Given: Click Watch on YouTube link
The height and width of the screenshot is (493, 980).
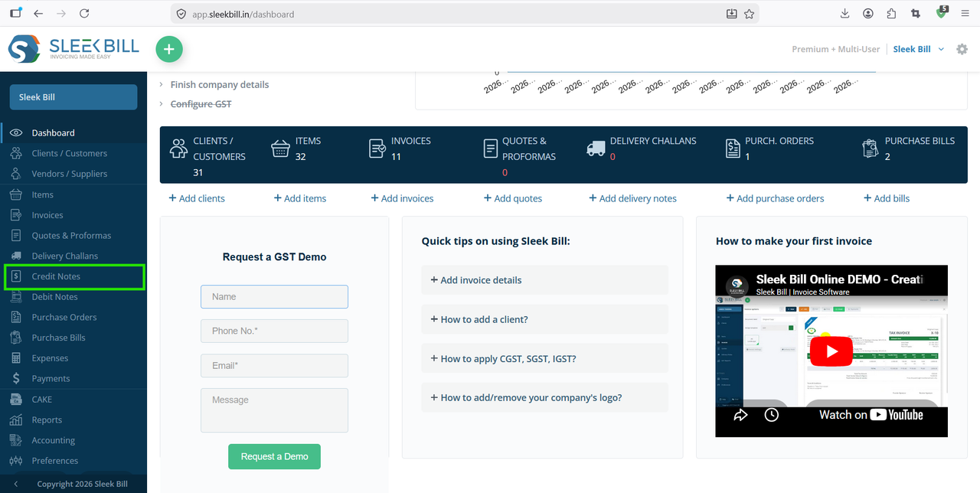Looking at the screenshot, I should point(871,415).
